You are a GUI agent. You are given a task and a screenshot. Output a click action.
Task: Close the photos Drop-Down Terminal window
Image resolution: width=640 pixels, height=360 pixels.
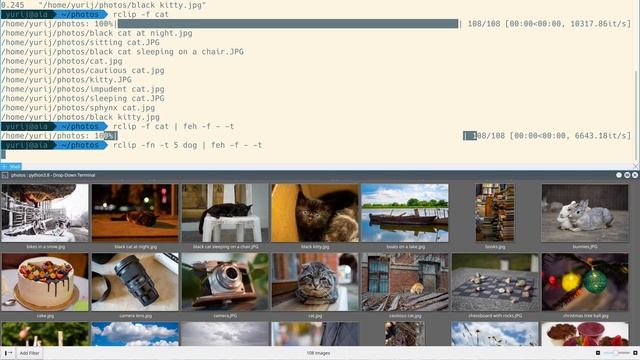[x=635, y=175]
